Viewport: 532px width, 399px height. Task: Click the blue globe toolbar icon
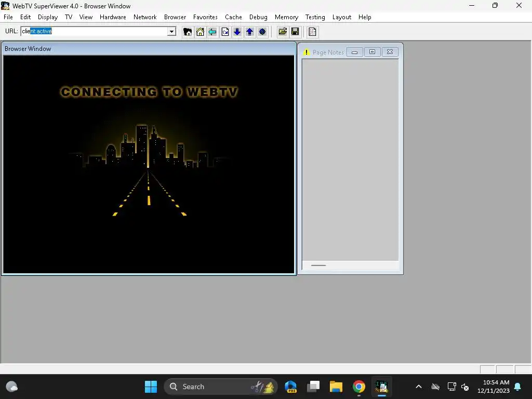coord(262,32)
